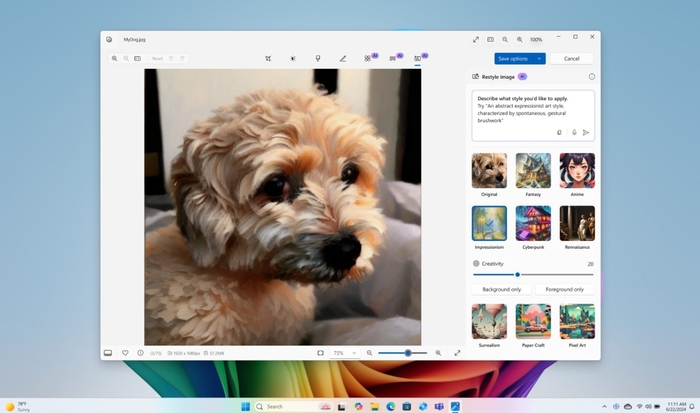
Task: Click title bar zoom in magnifier
Action: pyautogui.click(x=520, y=39)
